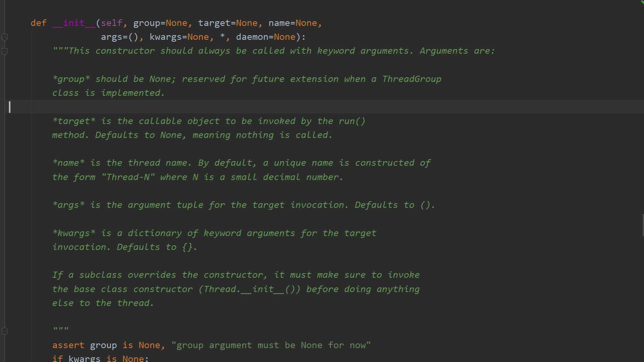Click the word dictionary in the docstring

pyautogui.click(x=155, y=233)
